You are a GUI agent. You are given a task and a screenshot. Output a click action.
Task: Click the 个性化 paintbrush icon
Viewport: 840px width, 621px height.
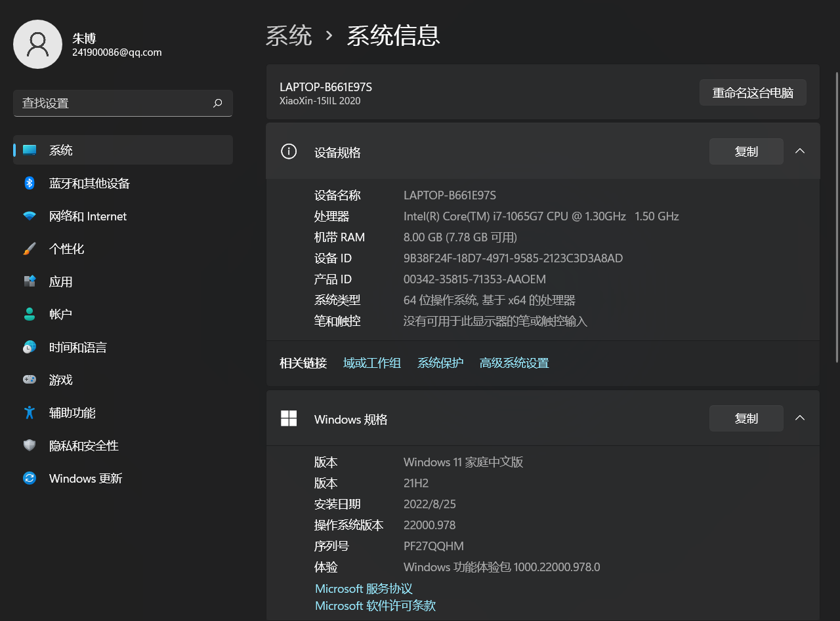point(30,249)
